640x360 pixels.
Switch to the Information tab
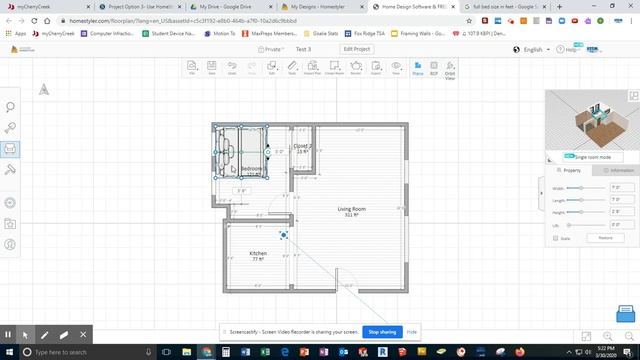pyautogui.click(x=618, y=170)
